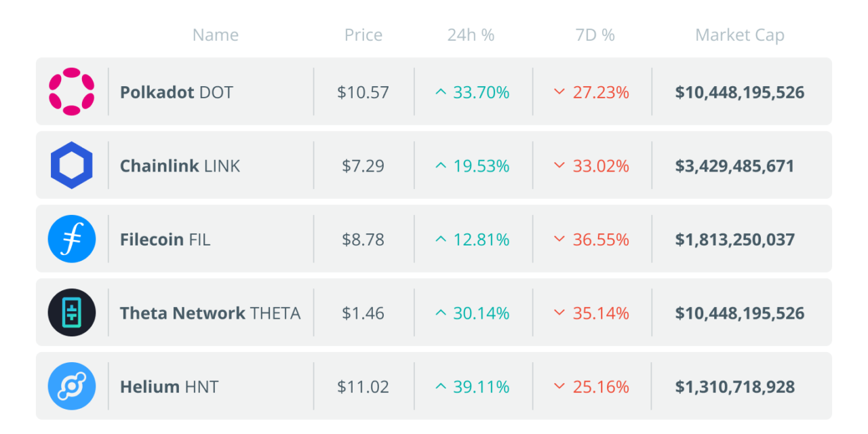Click the Theta Network logo
This screenshot has width=868, height=434.
[x=72, y=313]
